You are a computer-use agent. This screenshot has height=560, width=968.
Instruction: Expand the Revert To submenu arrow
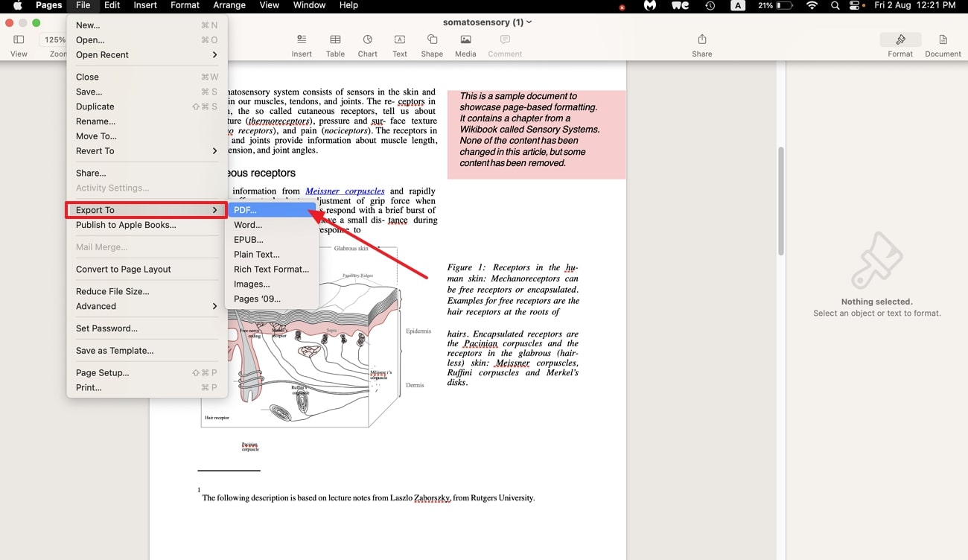coord(214,151)
